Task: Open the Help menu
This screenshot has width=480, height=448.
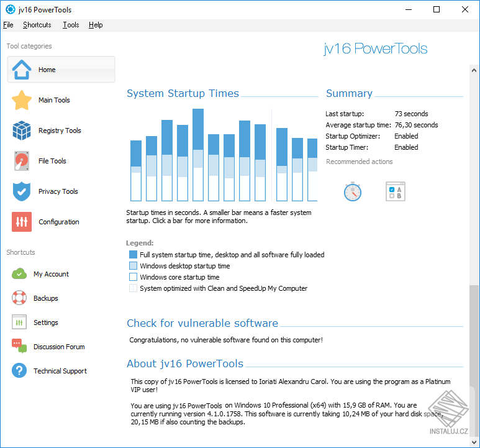Action: [96, 25]
